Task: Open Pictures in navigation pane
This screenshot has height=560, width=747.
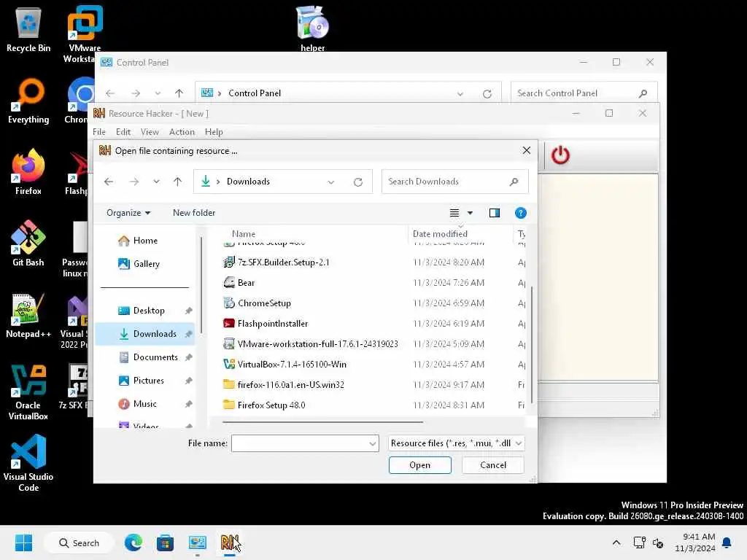Action: [141, 381]
